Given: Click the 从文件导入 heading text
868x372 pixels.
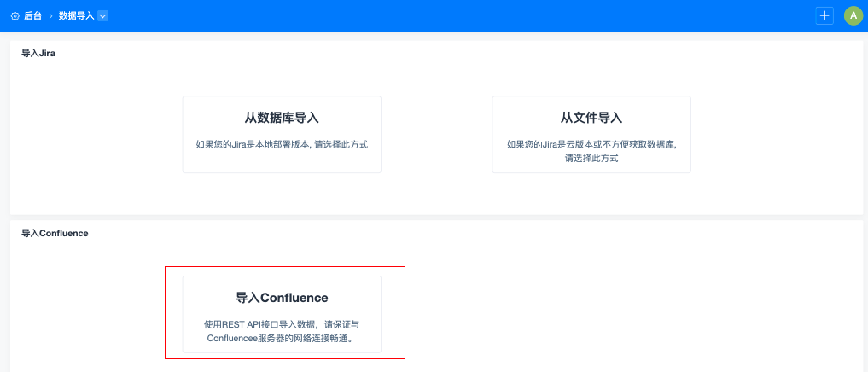Looking at the screenshot, I should pos(591,118).
